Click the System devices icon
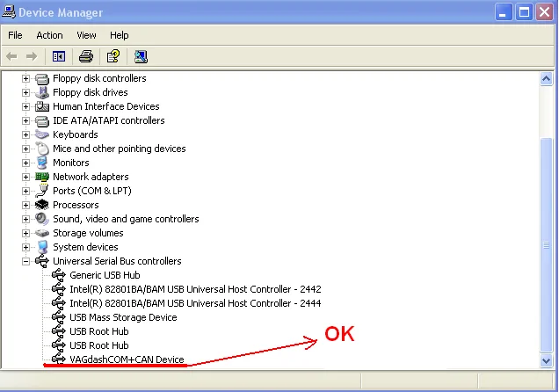 pyautogui.click(x=42, y=247)
